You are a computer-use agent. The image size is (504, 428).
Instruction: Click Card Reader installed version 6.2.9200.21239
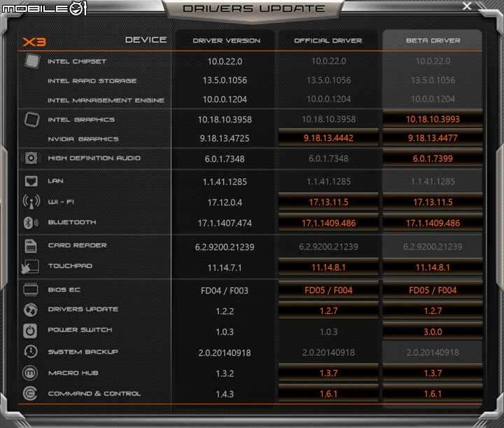(225, 247)
